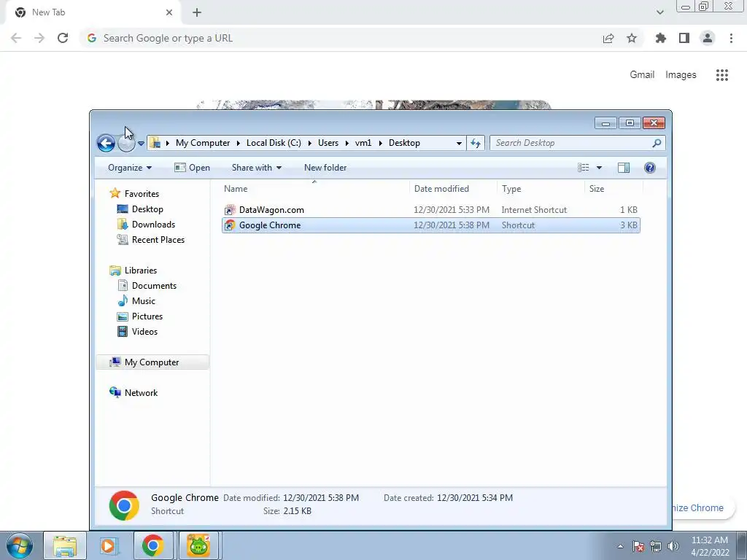The width and height of the screenshot is (747, 560).
Task: Open the Organize menu
Action: [x=130, y=168]
